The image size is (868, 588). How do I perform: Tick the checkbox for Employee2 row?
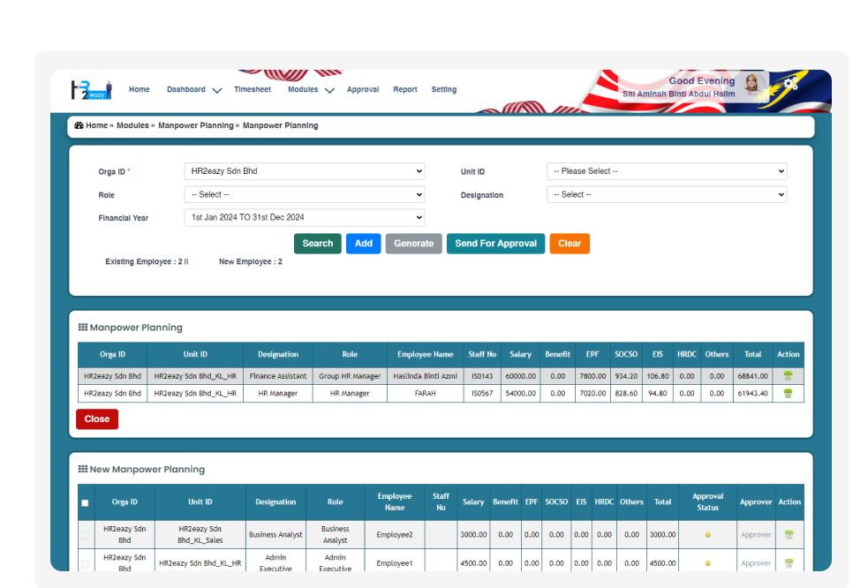pos(85,535)
